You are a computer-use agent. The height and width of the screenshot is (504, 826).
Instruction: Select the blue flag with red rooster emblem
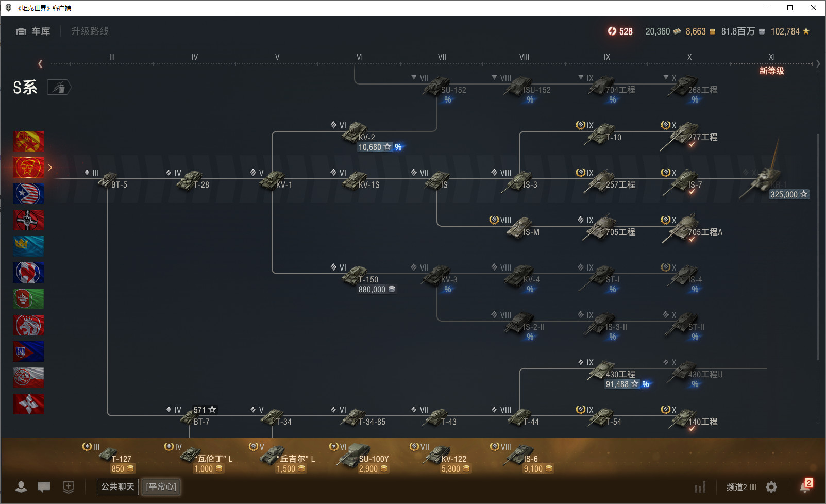tap(28, 273)
